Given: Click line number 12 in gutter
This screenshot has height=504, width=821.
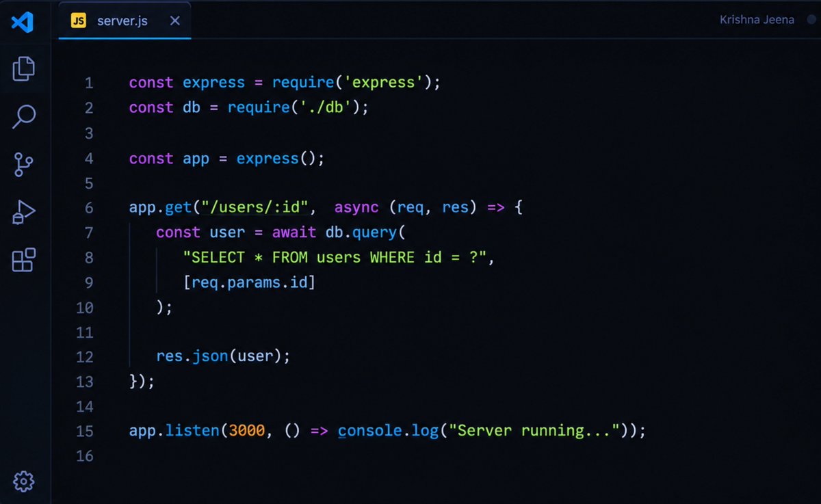Looking at the screenshot, I should click(85, 357).
